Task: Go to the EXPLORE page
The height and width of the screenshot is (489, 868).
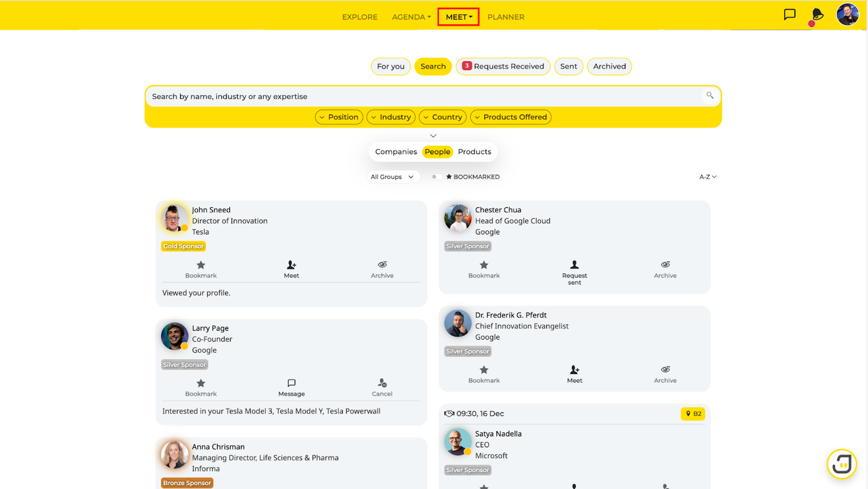Action: [360, 17]
